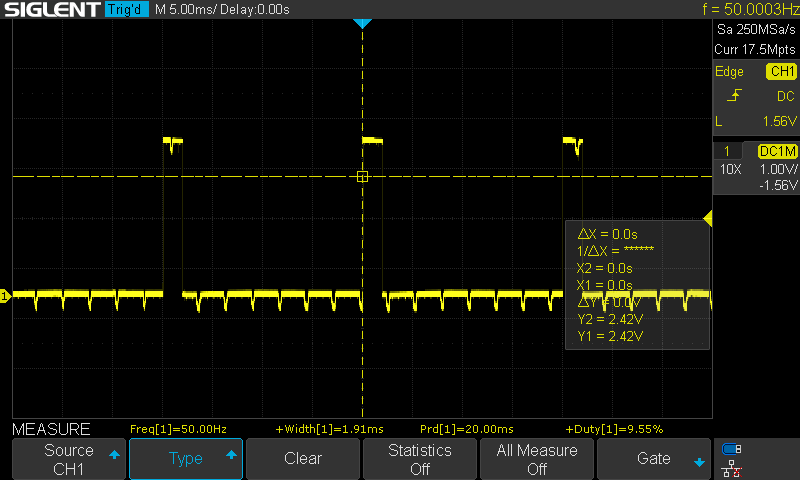
Task: Toggle Statistics Off softkey
Action: coord(419,459)
